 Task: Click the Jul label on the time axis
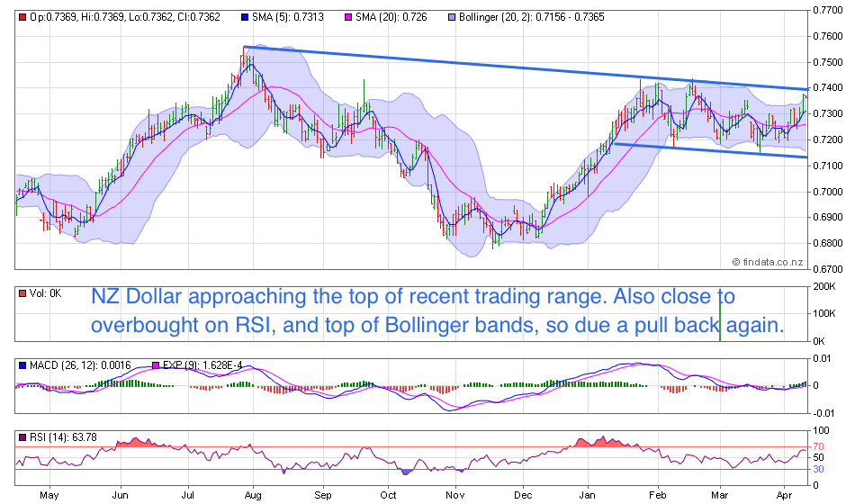click(187, 495)
